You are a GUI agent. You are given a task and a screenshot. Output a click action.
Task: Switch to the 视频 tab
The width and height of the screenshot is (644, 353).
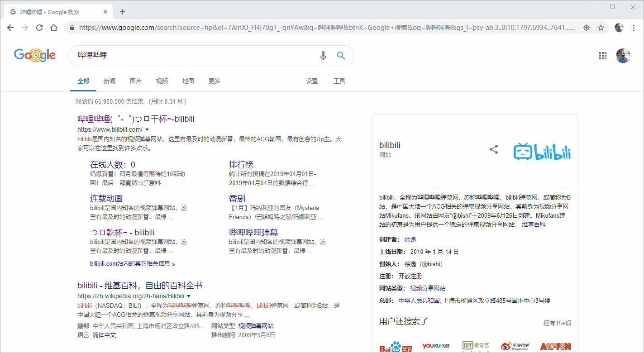[x=162, y=81]
